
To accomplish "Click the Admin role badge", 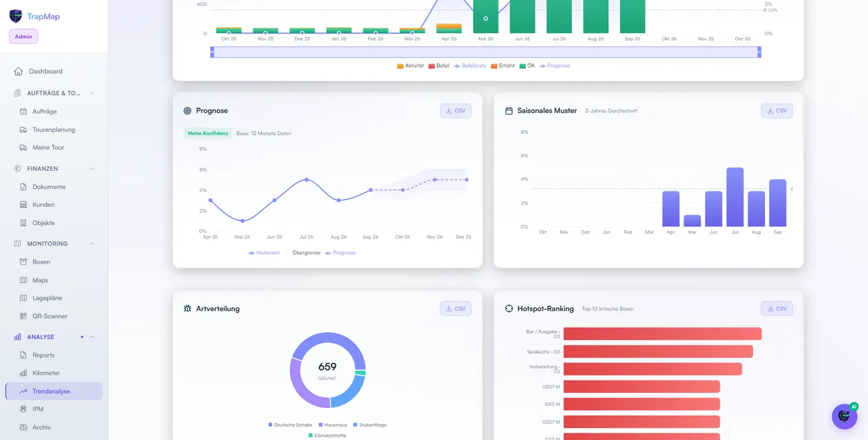I will [24, 37].
